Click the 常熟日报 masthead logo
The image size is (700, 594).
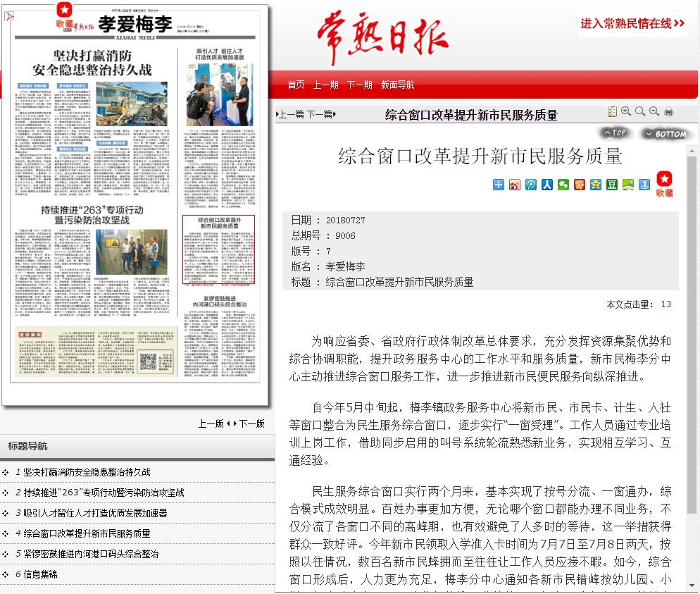382,38
